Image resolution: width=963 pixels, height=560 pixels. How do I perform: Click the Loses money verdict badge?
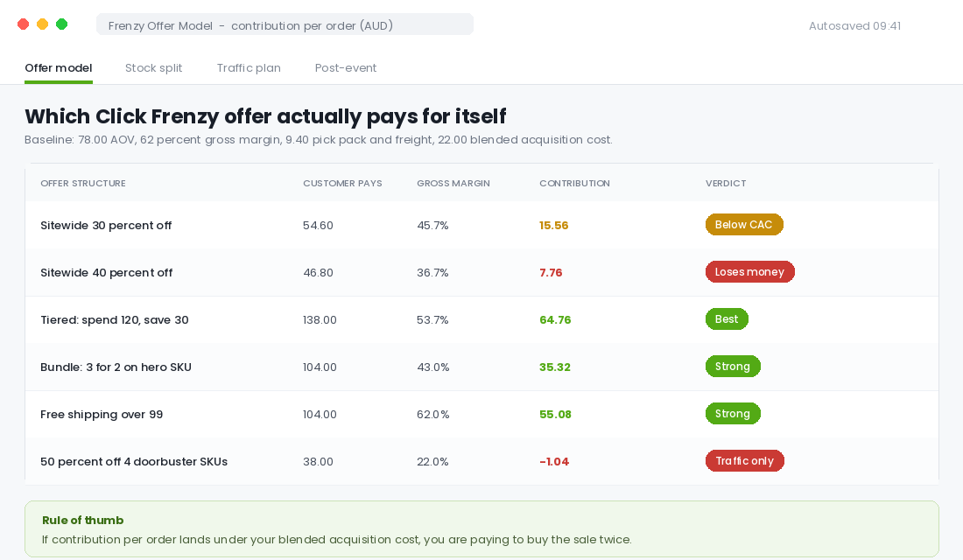pos(749,272)
